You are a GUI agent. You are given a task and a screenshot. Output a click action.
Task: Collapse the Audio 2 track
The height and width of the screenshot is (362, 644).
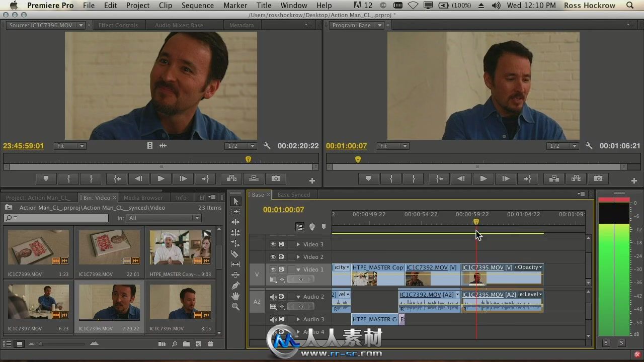[x=298, y=297]
